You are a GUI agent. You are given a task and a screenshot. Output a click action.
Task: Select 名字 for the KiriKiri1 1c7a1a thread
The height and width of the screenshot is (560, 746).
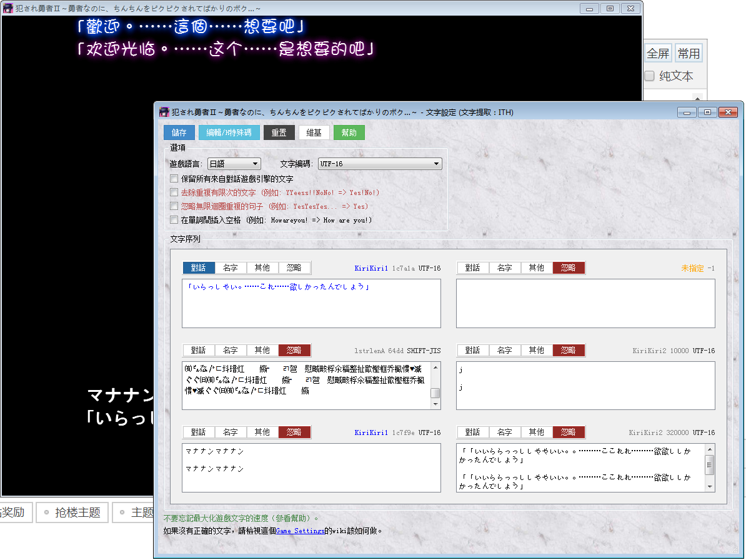pos(231,267)
